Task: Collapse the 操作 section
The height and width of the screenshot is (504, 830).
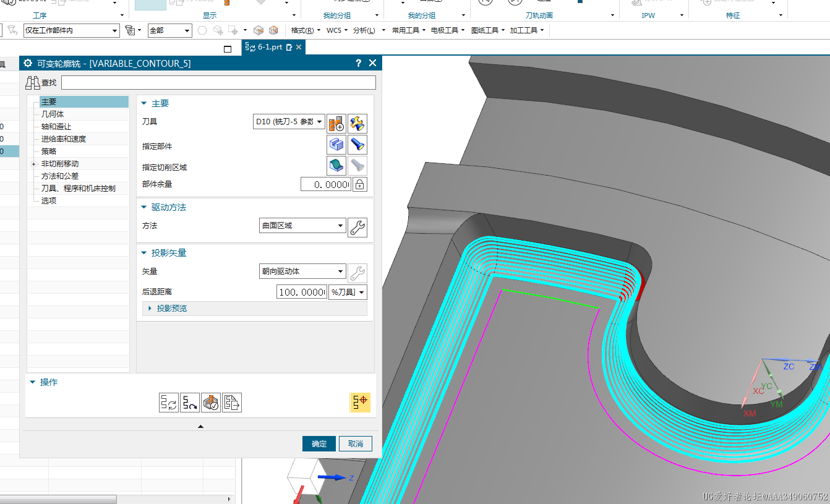Action: 43,382
